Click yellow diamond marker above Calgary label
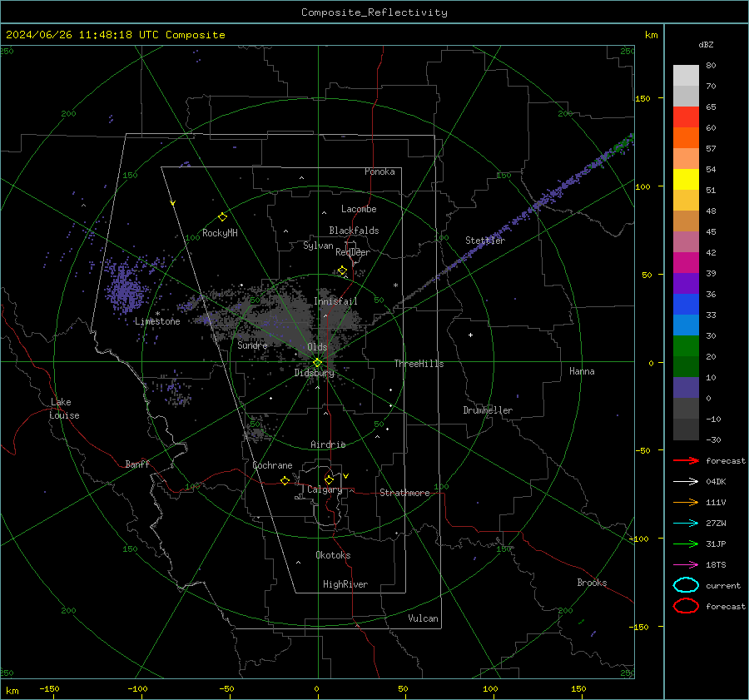This screenshot has height=700, width=749. point(329,479)
